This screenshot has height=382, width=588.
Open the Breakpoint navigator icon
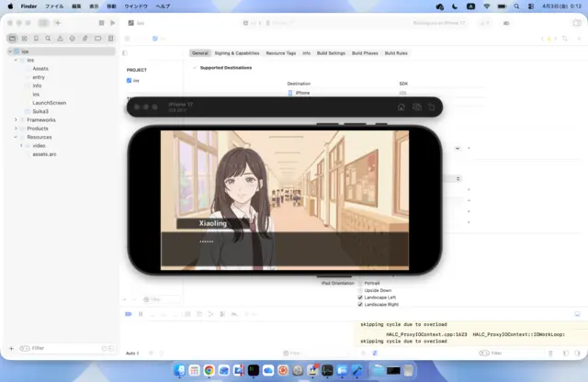[98, 39]
